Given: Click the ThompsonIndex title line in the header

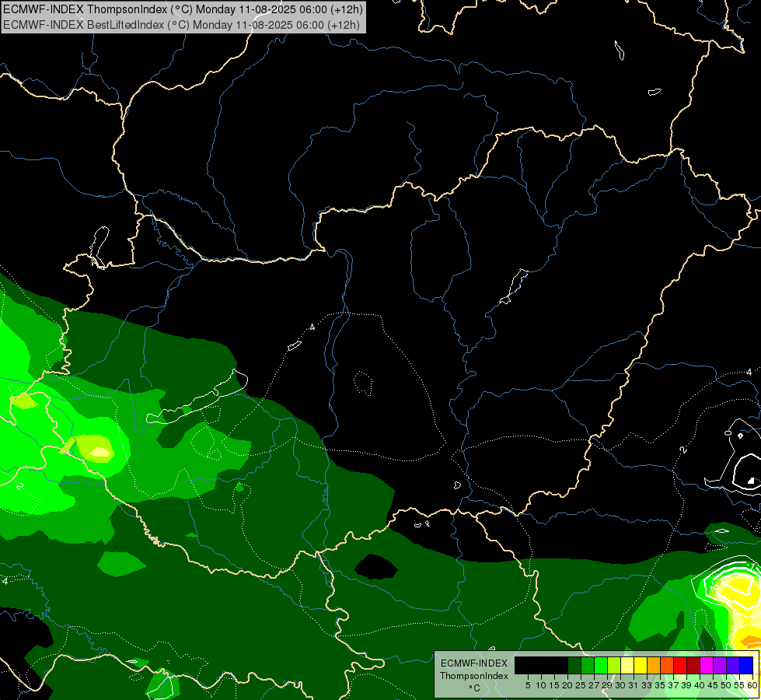Looking at the screenshot, I should pyautogui.click(x=183, y=9).
